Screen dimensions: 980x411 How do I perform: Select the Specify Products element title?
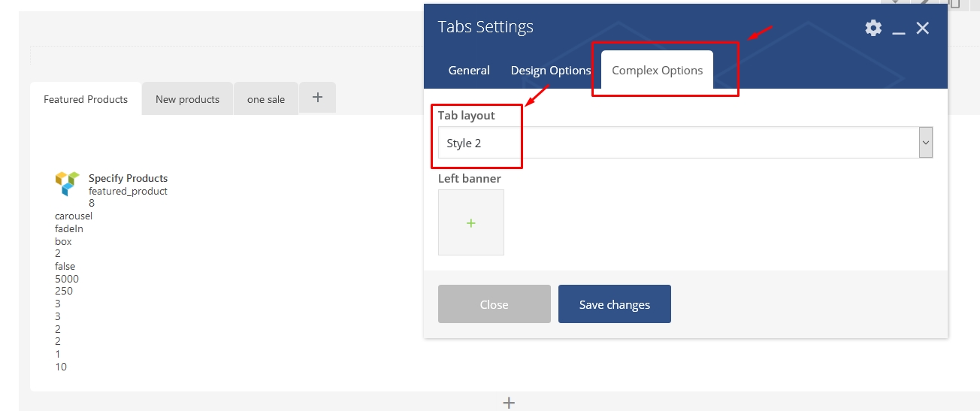tap(128, 178)
